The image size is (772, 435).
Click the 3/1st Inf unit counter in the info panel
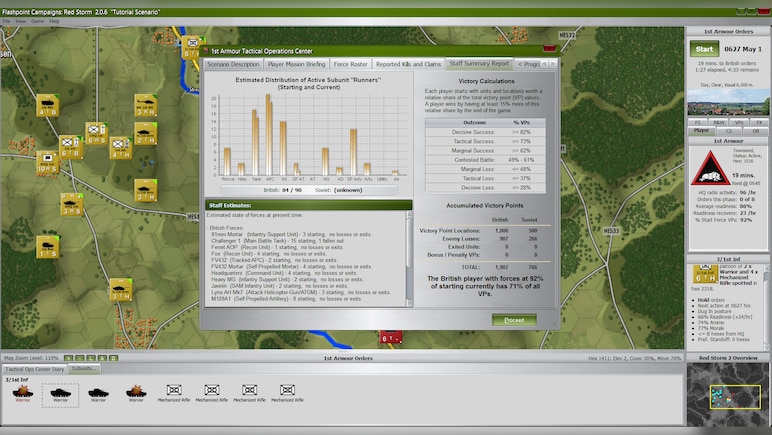[x=705, y=273]
